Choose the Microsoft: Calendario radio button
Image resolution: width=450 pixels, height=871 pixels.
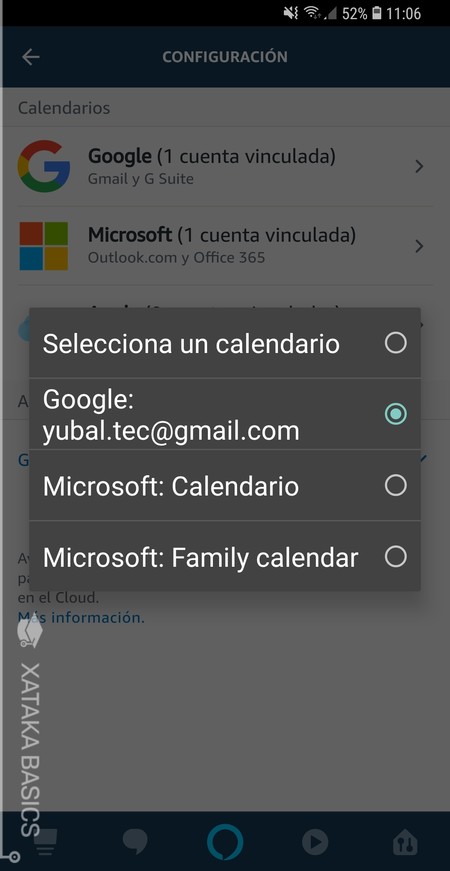tap(396, 485)
